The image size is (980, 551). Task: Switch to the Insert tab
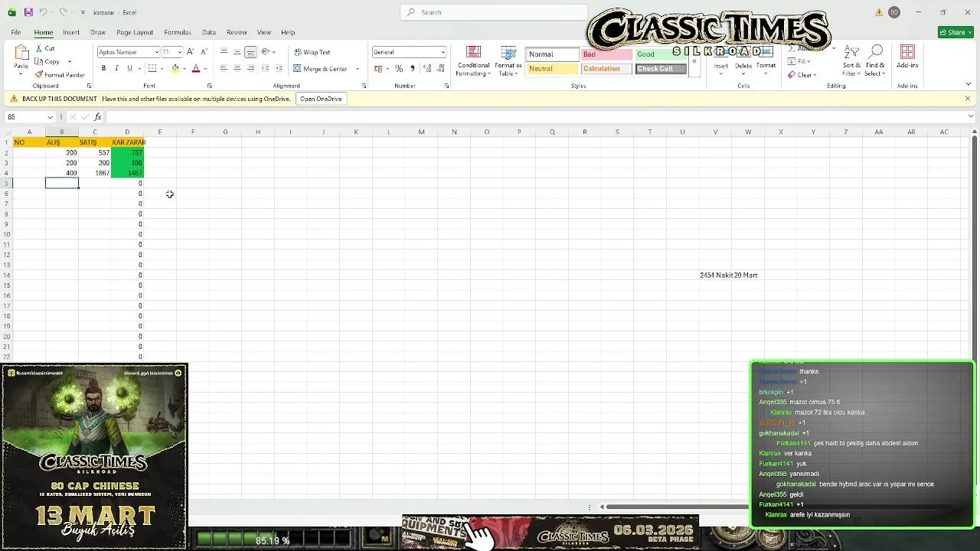(x=71, y=32)
